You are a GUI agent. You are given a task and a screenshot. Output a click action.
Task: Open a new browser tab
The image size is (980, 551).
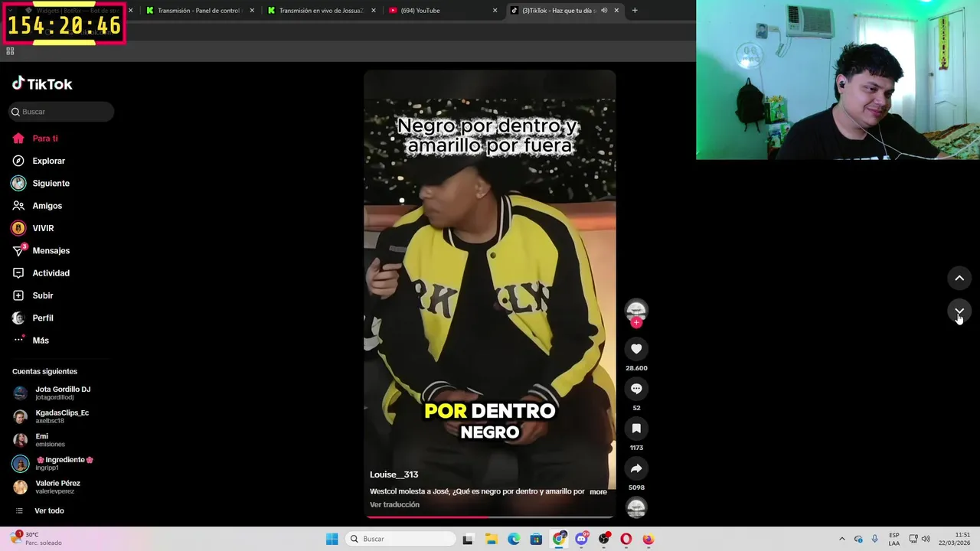(635, 11)
